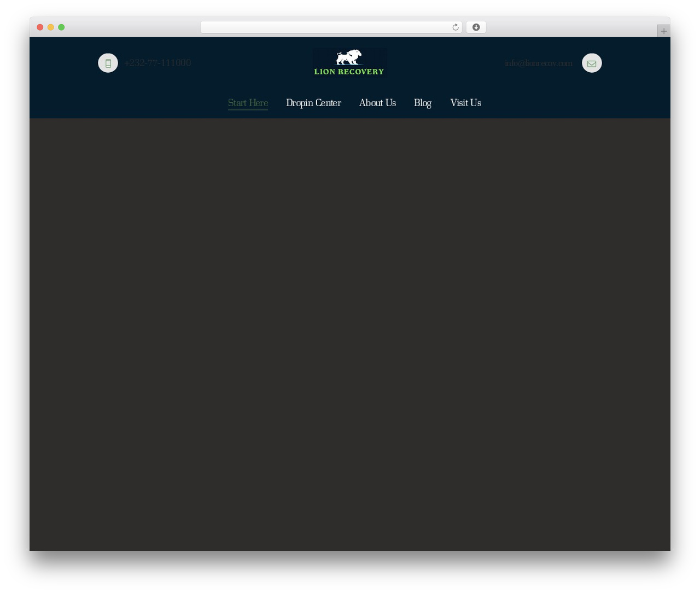This screenshot has width=700, height=593.
Task: Click the info@lionrecov.com email link
Action: click(x=539, y=63)
